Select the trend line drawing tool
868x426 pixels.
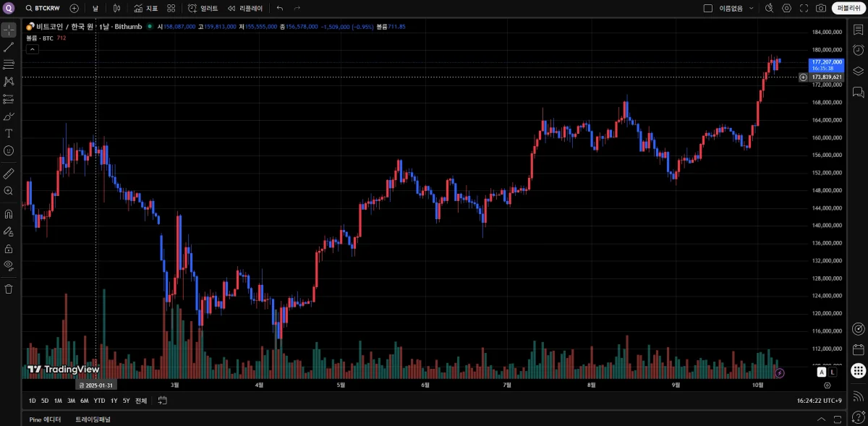pos(9,47)
